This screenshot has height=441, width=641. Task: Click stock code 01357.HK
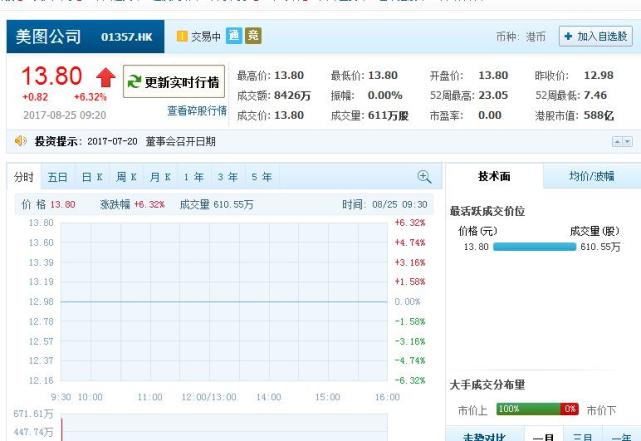tap(127, 37)
